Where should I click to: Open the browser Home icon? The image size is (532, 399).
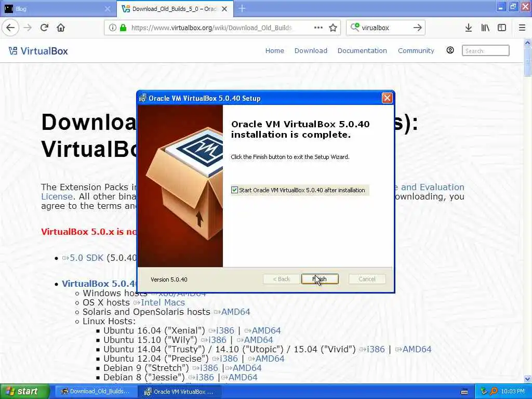tap(61, 28)
